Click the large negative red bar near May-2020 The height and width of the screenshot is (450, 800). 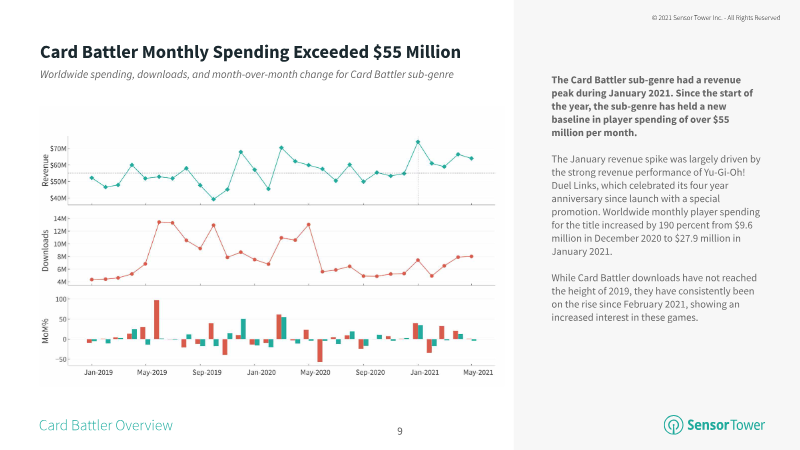pyautogui.click(x=320, y=351)
